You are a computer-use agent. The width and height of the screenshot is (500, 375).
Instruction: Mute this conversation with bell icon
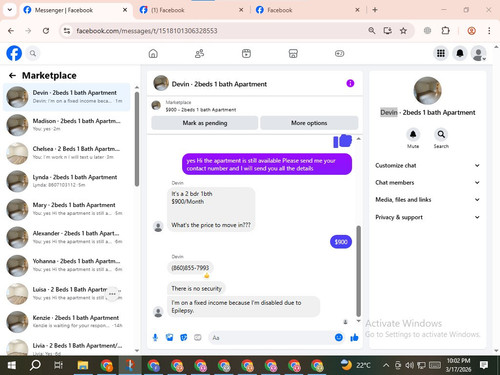click(413, 135)
